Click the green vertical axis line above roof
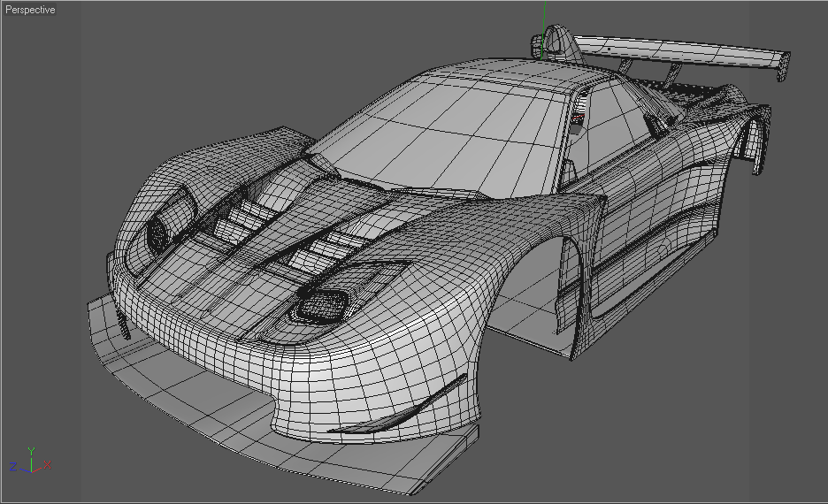 544,29
